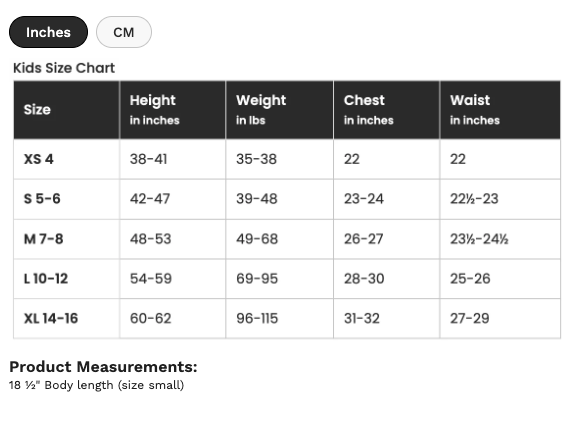Click the Height in inches header
This screenshot has width=580, height=442.
click(173, 110)
